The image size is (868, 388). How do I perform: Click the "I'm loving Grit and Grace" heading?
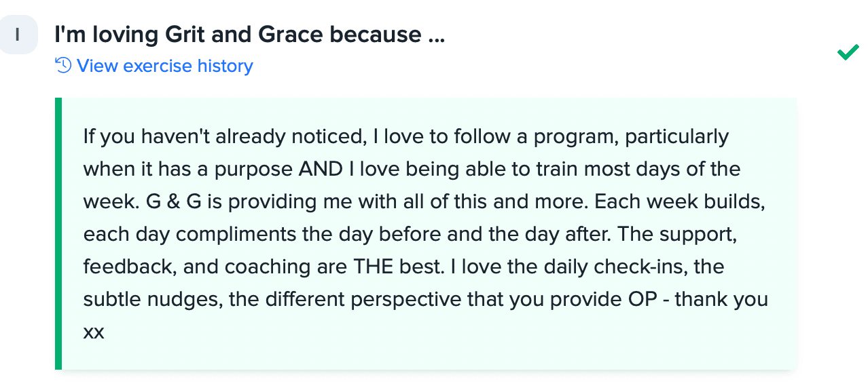click(249, 35)
